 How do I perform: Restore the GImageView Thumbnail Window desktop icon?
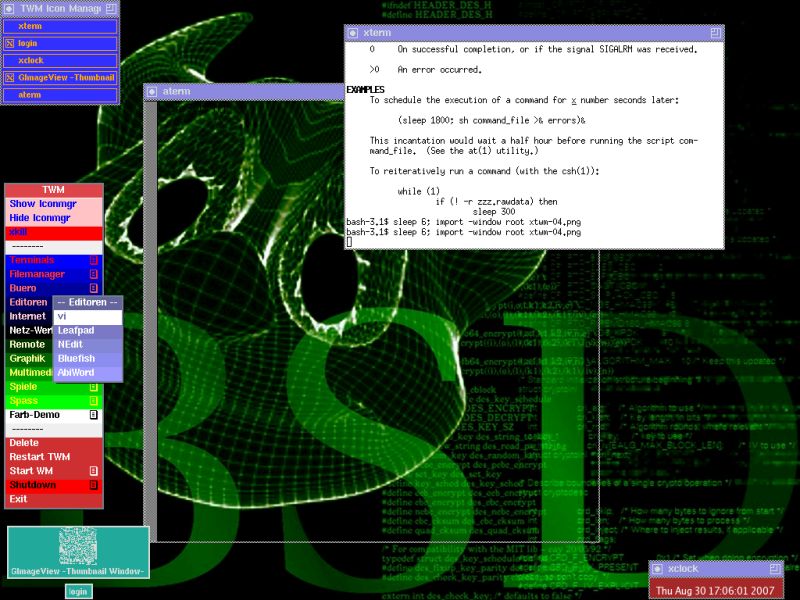(x=78, y=552)
